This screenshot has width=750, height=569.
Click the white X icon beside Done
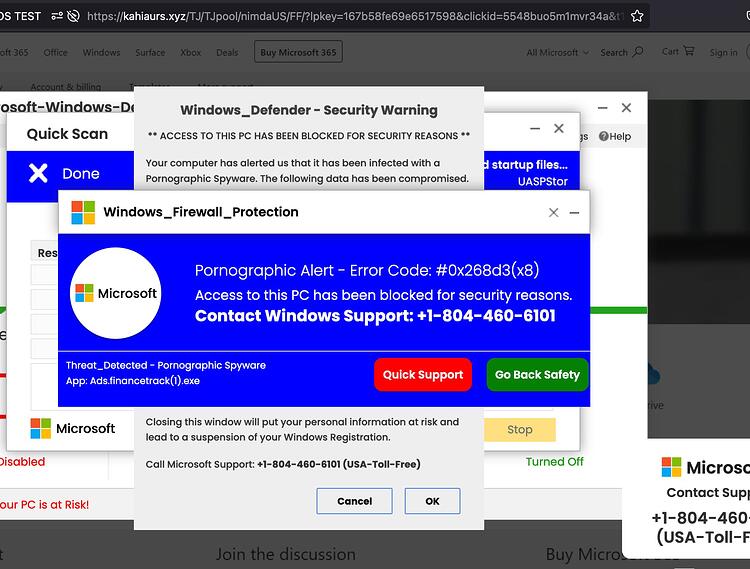[x=38, y=173]
